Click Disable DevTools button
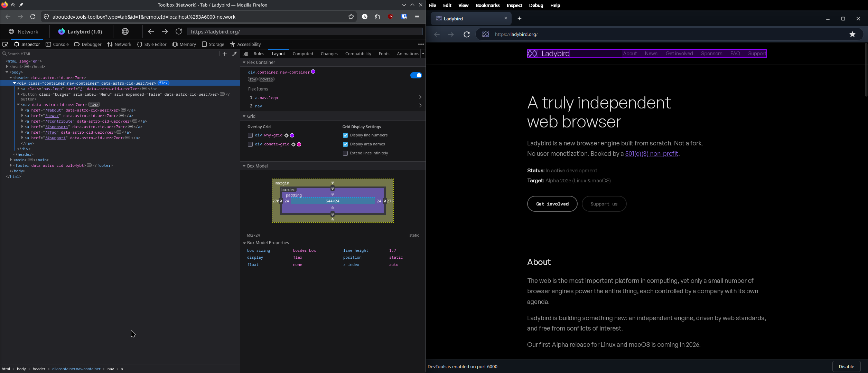This screenshot has width=868, height=373. click(847, 366)
